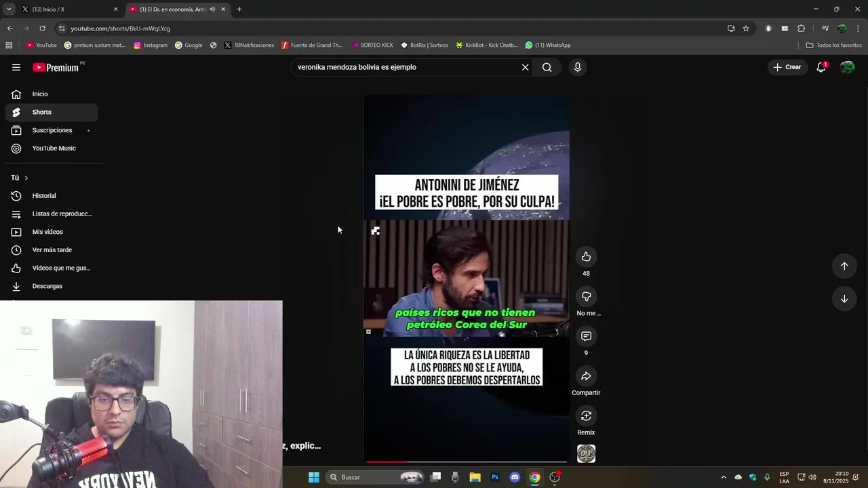868x488 pixels.
Task: Share the short using the Compartir arrow
Action: 586,376
